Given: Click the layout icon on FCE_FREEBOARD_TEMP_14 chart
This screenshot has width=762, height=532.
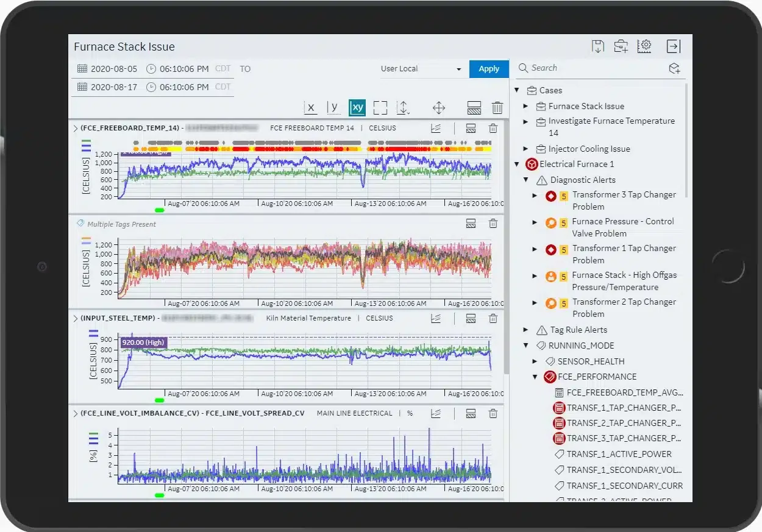Looking at the screenshot, I should coord(471,128).
